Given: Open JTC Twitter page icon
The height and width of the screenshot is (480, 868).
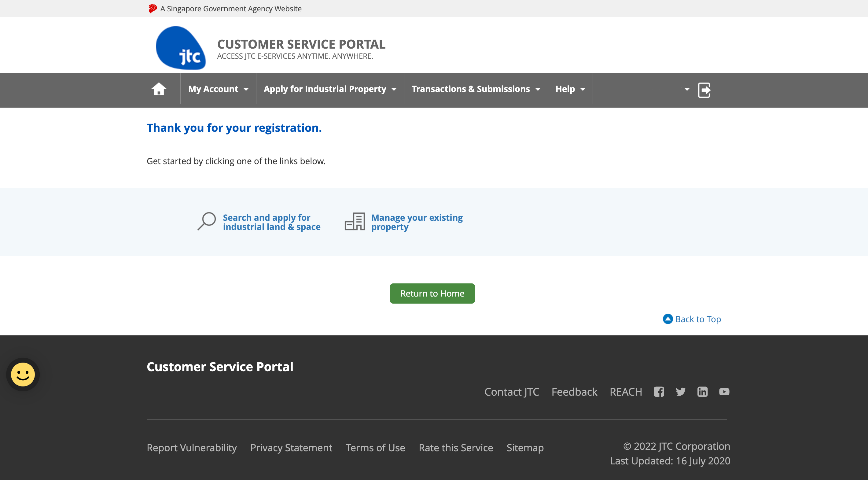Looking at the screenshot, I should pyautogui.click(x=681, y=392).
